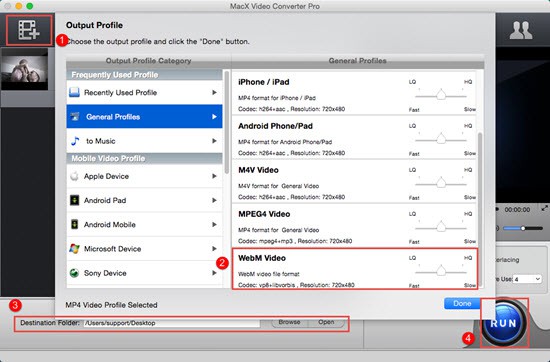Click the Sony Device icon

[74, 273]
